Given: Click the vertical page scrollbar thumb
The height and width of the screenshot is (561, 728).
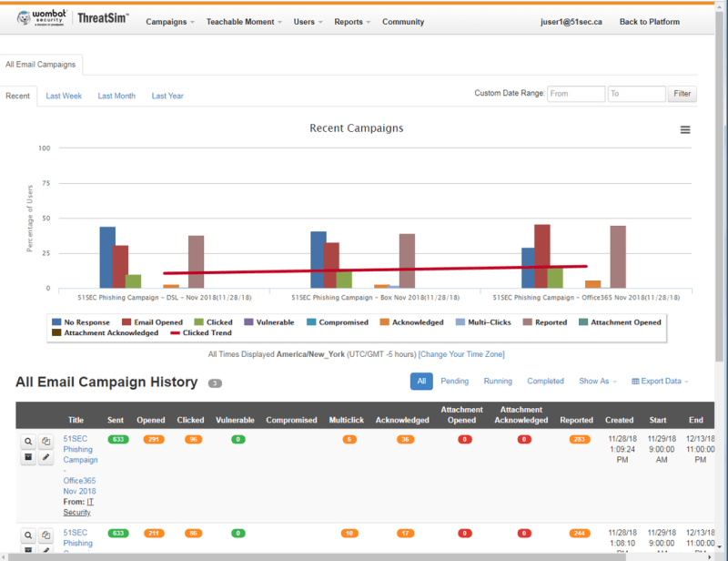Looking at the screenshot, I should click(719, 186).
